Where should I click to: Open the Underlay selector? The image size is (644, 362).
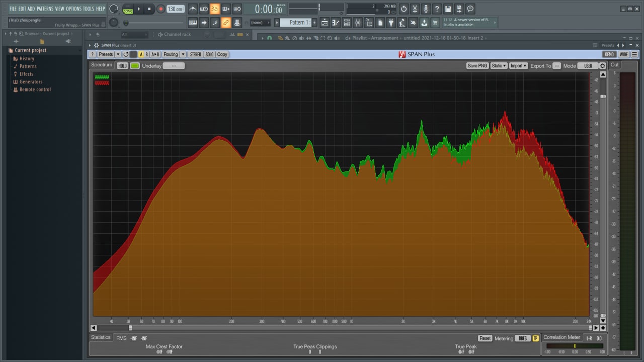(x=174, y=66)
